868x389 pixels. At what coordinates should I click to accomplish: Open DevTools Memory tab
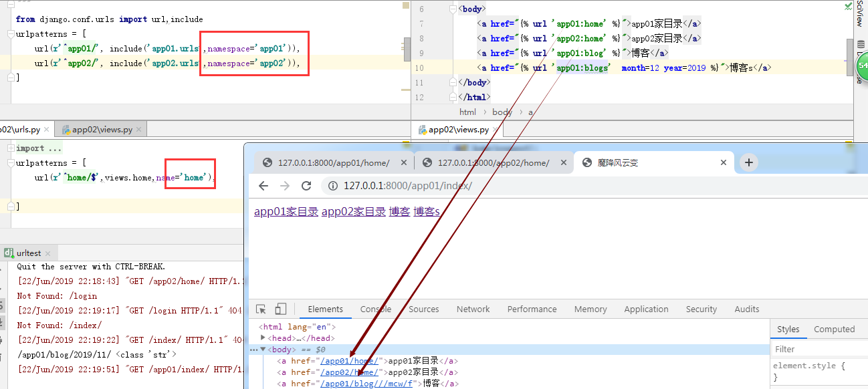(590, 309)
